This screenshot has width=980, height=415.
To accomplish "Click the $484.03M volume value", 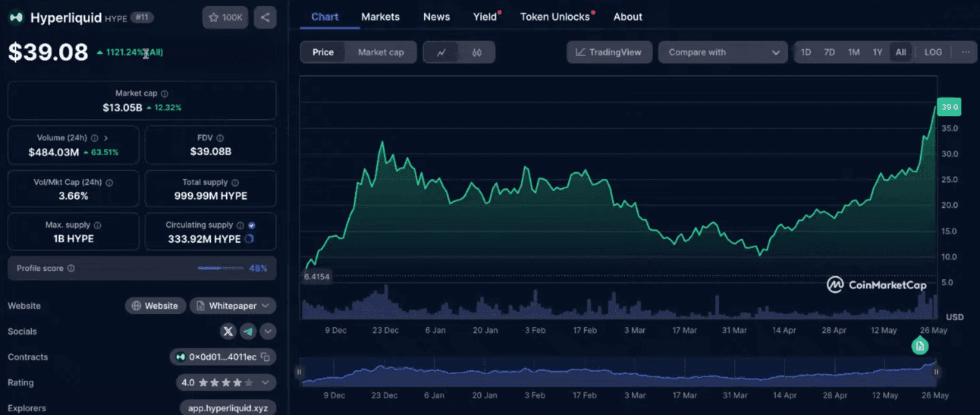I will [x=53, y=152].
